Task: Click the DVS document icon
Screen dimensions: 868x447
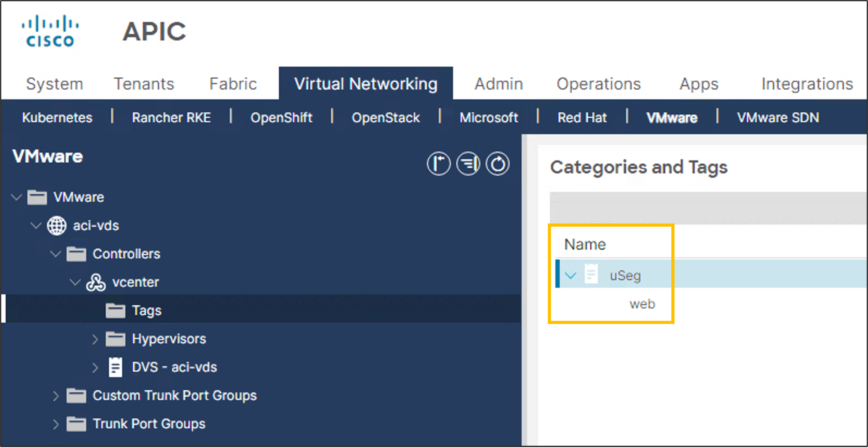Action: (x=115, y=367)
